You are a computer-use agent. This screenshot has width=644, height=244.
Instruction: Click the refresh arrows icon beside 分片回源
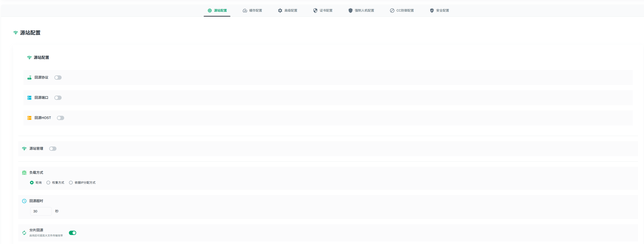[24, 233]
